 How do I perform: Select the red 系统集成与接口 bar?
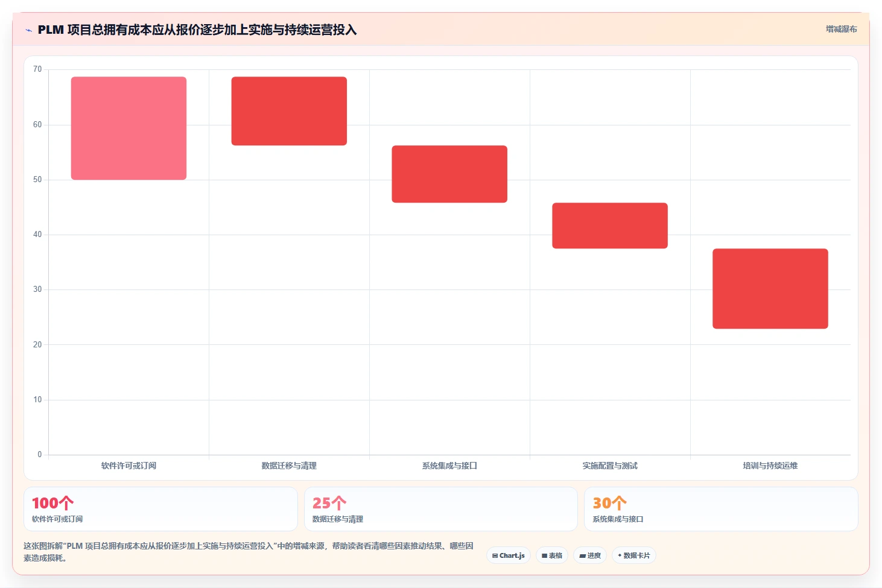point(449,174)
